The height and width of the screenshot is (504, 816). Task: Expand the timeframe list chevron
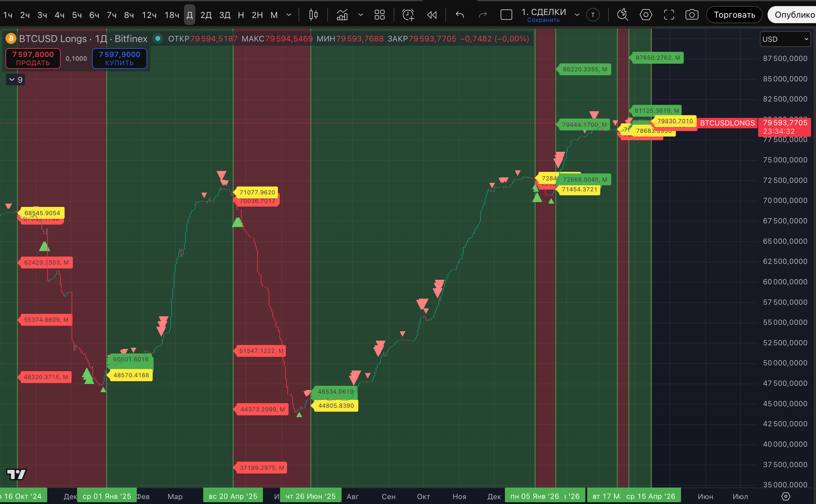289,15
